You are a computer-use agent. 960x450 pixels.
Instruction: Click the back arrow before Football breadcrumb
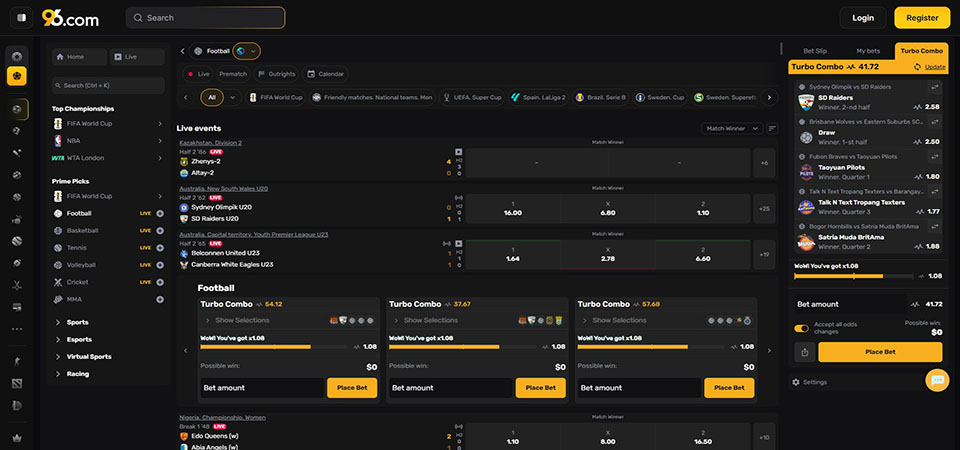click(182, 51)
